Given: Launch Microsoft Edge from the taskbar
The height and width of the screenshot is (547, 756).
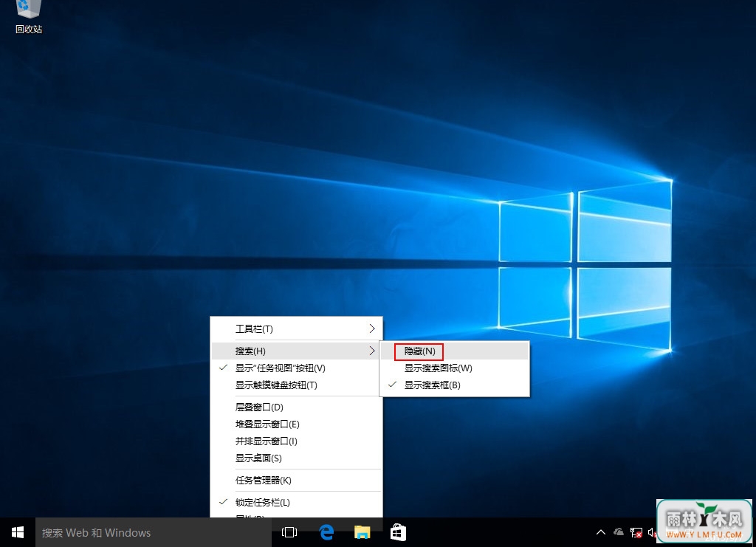Looking at the screenshot, I should [326, 532].
